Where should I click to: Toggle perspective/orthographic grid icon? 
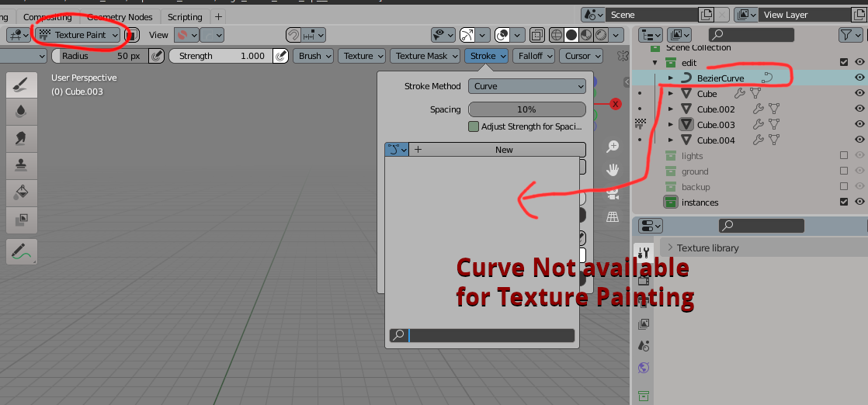pyautogui.click(x=613, y=217)
